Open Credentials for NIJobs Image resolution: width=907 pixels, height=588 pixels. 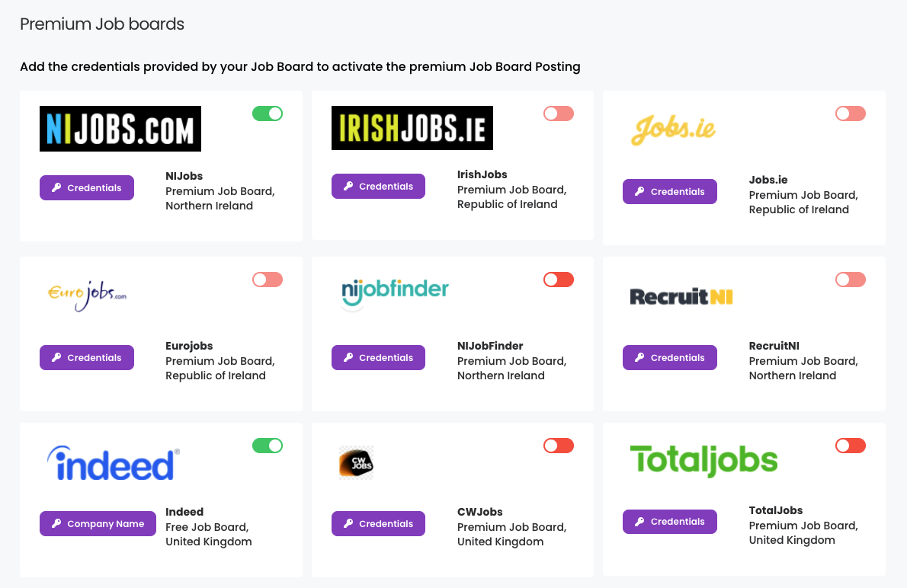pyautogui.click(x=86, y=187)
